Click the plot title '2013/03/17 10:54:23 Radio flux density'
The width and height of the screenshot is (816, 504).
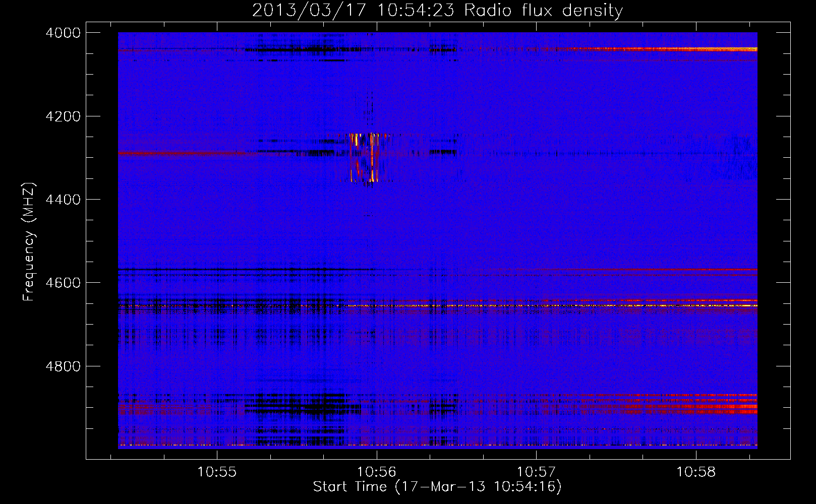(437, 10)
